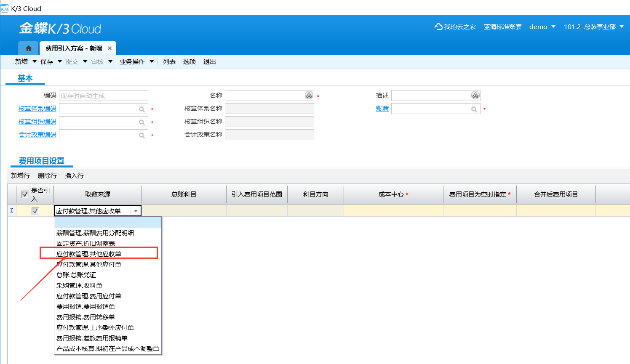Open the demo user dropdown
Image resolution: width=630 pixels, height=364 pixels.
click(x=553, y=27)
